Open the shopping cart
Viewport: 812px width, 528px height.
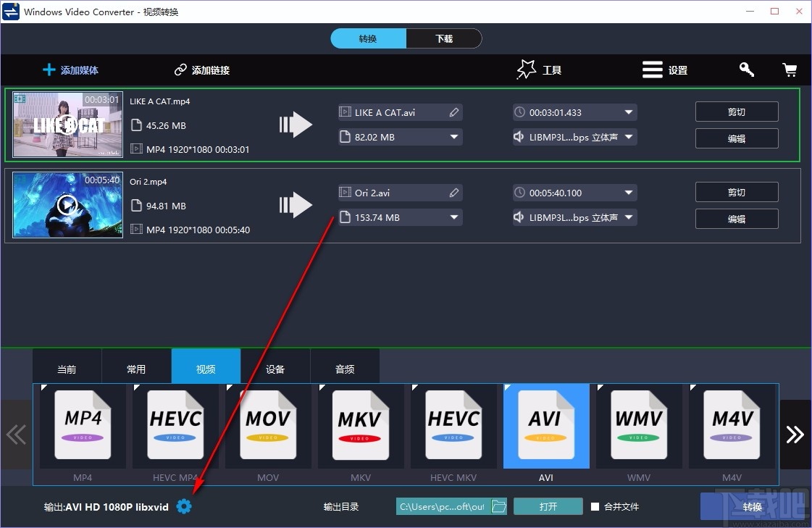pos(790,70)
